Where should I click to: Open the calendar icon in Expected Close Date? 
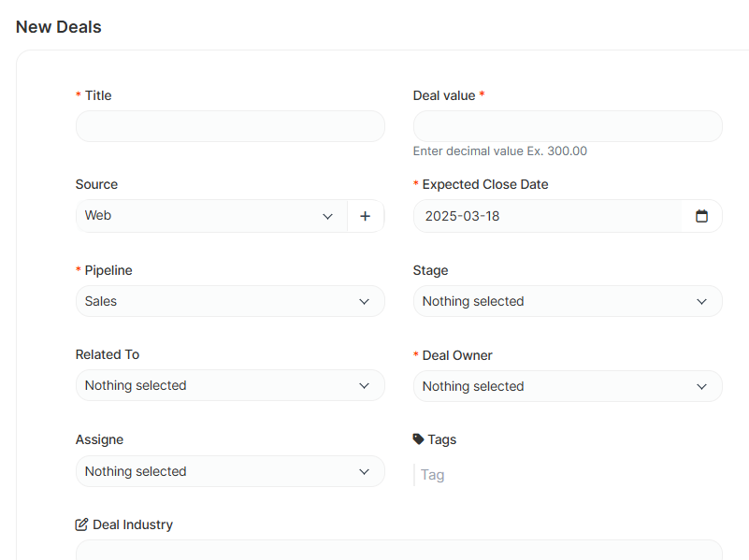tap(702, 216)
